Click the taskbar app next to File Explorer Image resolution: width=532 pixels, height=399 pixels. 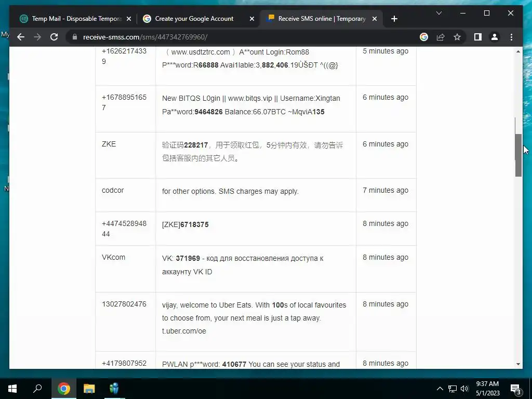(x=115, y=389)
